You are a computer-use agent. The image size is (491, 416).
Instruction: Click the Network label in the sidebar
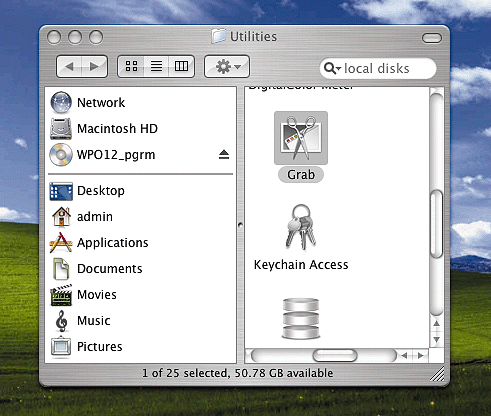tap(101, 103)
